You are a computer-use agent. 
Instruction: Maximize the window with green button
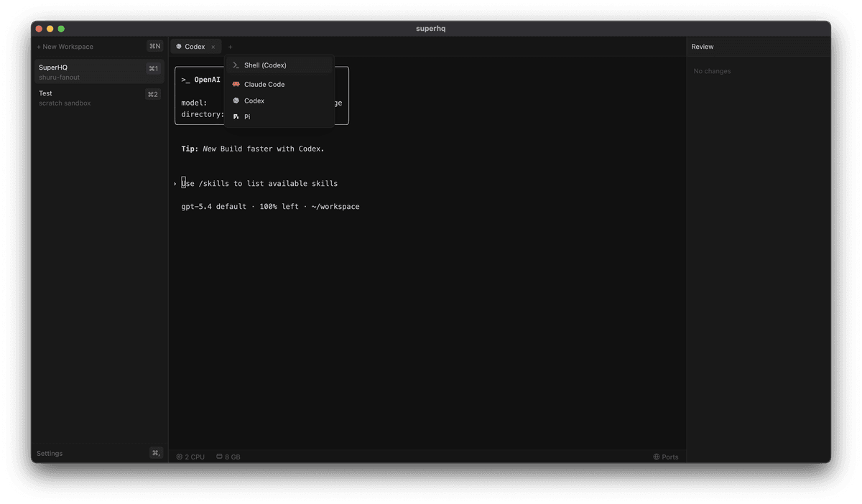[x=61, y=29]
